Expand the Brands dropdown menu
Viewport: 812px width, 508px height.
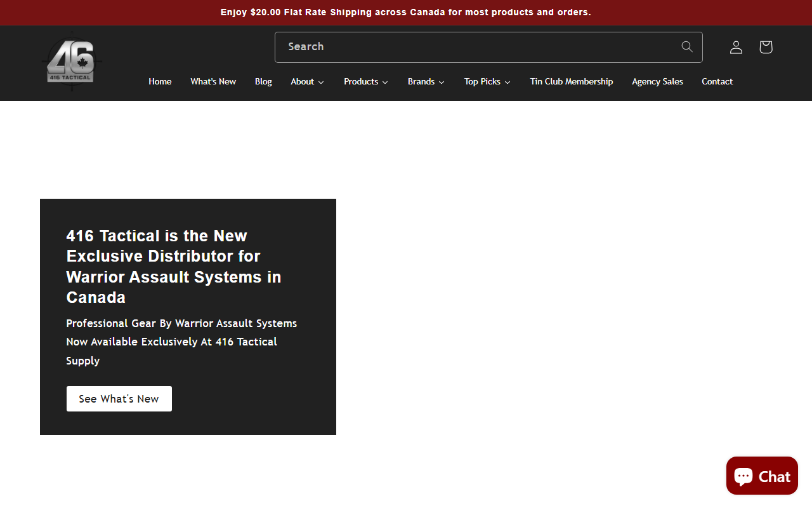pos(426,81)
